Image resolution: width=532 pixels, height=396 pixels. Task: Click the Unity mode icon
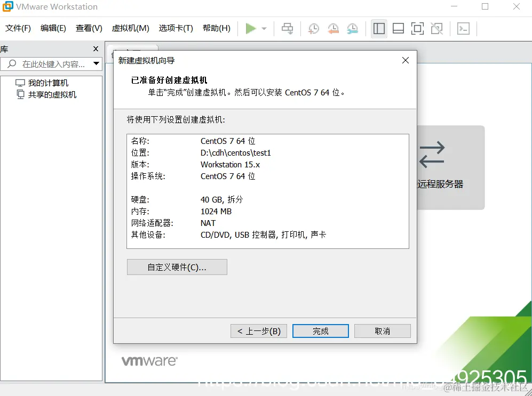436,28
